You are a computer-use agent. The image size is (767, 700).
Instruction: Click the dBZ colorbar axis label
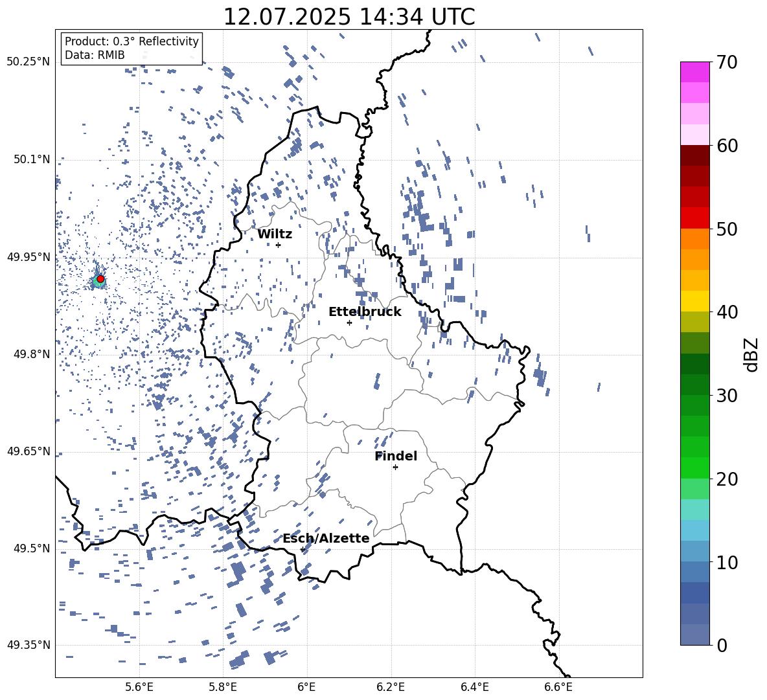coord(752,354)
